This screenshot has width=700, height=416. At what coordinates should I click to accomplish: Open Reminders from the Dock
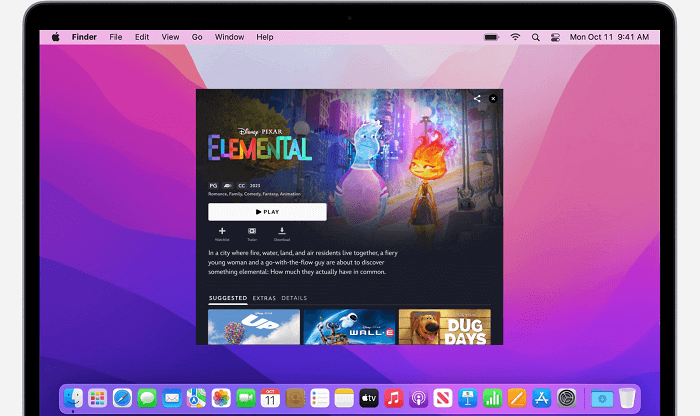(x=320, y=398)
